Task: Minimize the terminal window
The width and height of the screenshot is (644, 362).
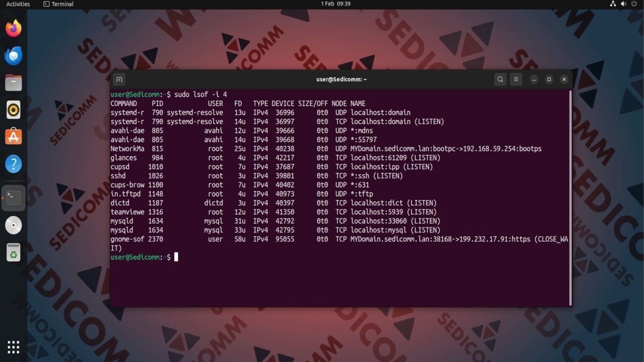Action: (534, 79)
